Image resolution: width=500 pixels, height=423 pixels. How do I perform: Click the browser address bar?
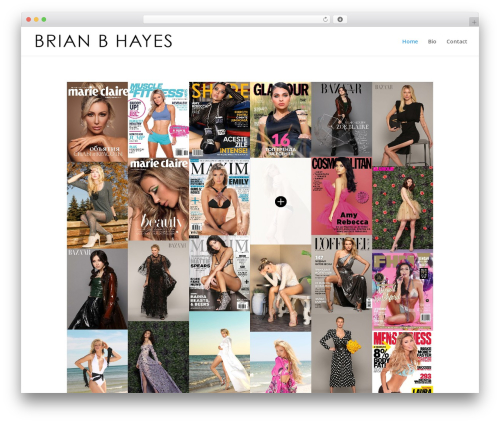click(x=237, y=19)
